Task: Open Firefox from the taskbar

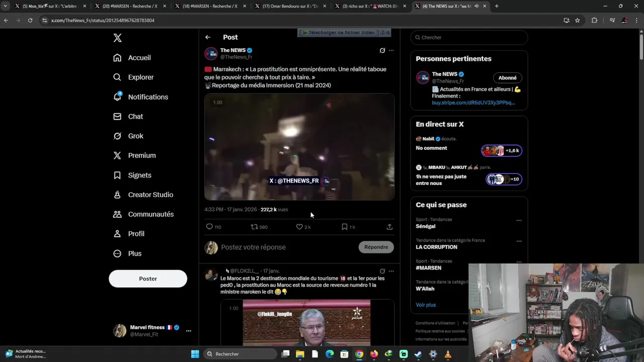Action: point(374,354)
